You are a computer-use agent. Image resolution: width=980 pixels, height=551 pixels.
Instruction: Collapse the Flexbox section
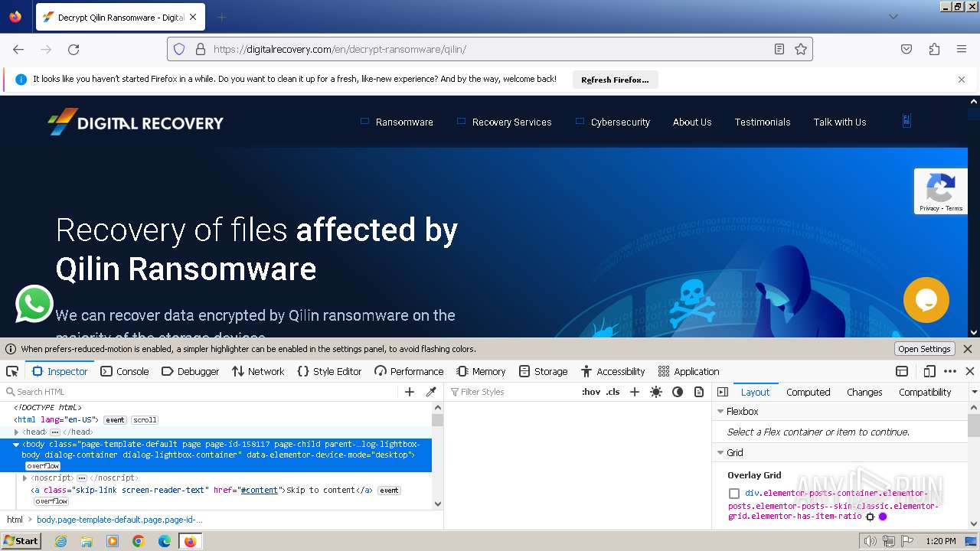(720, 412)
